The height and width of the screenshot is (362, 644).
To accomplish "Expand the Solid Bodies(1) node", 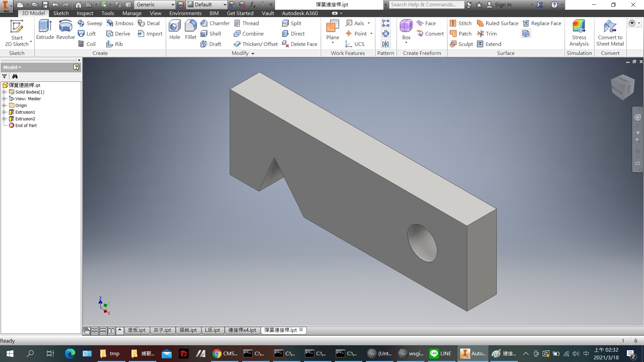I will point(4,92).
